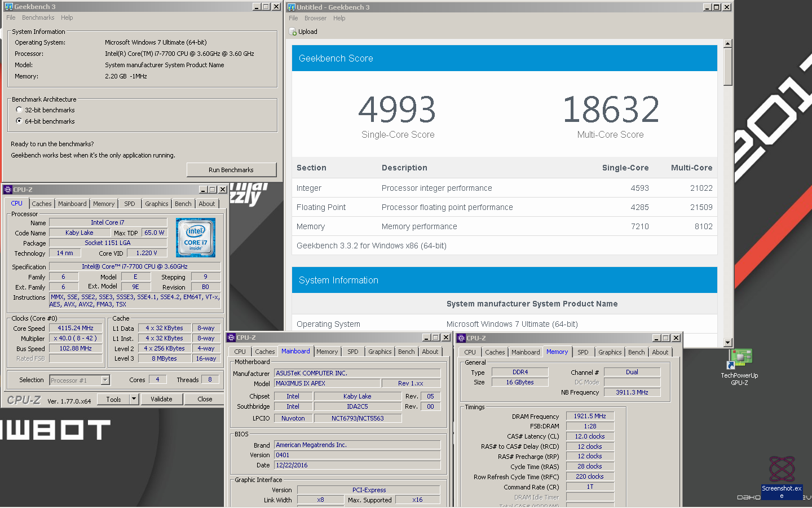Open File menu in Geekbench 3 window

pos(11,17)
